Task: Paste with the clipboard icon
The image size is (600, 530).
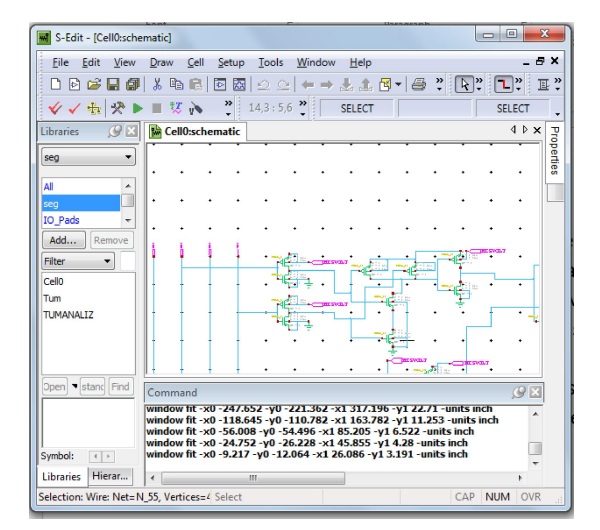Action: [196, 84]
